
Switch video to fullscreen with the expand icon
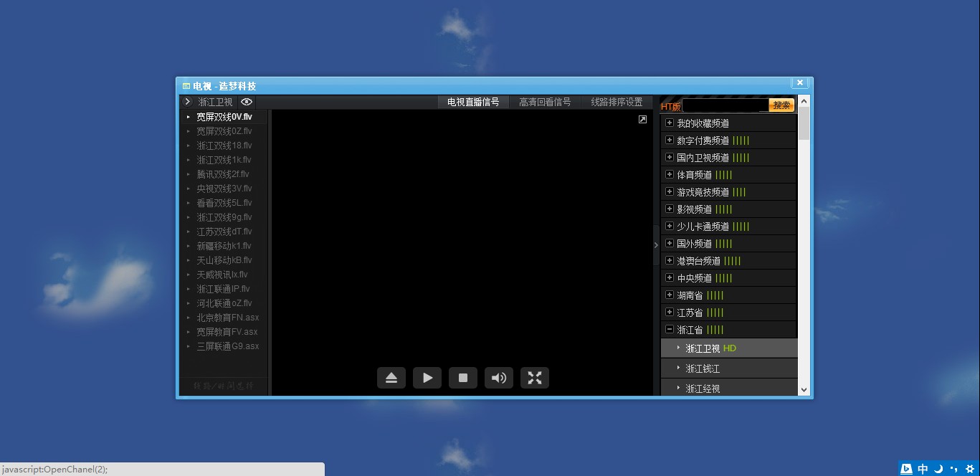535,378
